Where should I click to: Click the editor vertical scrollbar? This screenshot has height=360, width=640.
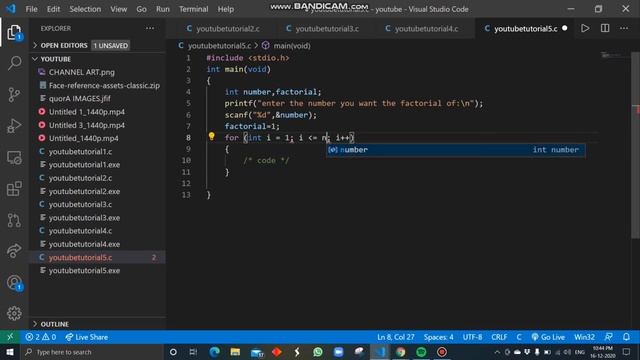(635, 145)
